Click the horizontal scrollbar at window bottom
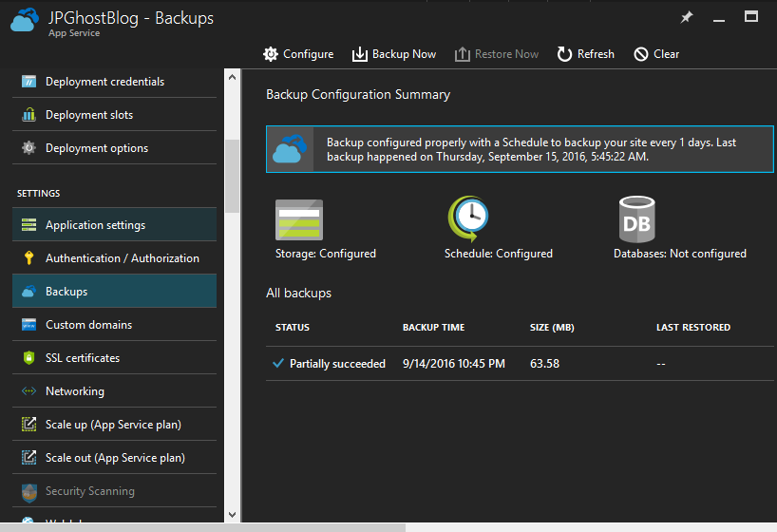Viewport: 777px width, 532px height. [202, 527]
